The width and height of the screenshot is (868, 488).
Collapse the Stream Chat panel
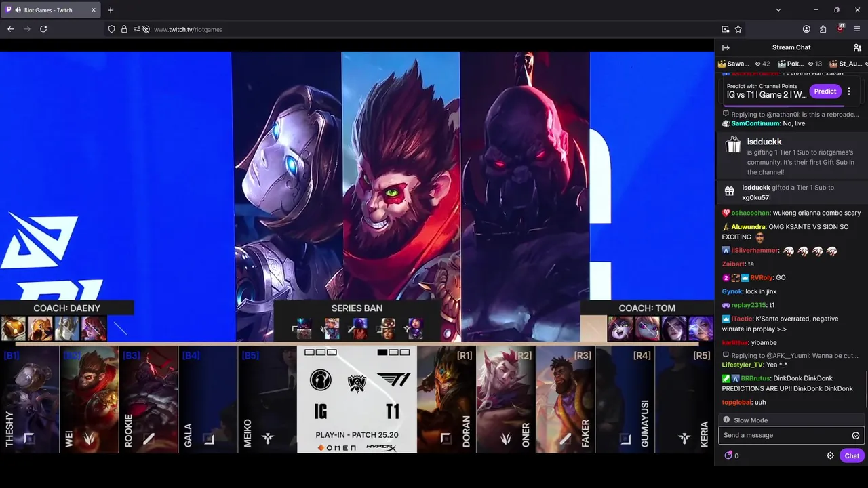point(726,47)
